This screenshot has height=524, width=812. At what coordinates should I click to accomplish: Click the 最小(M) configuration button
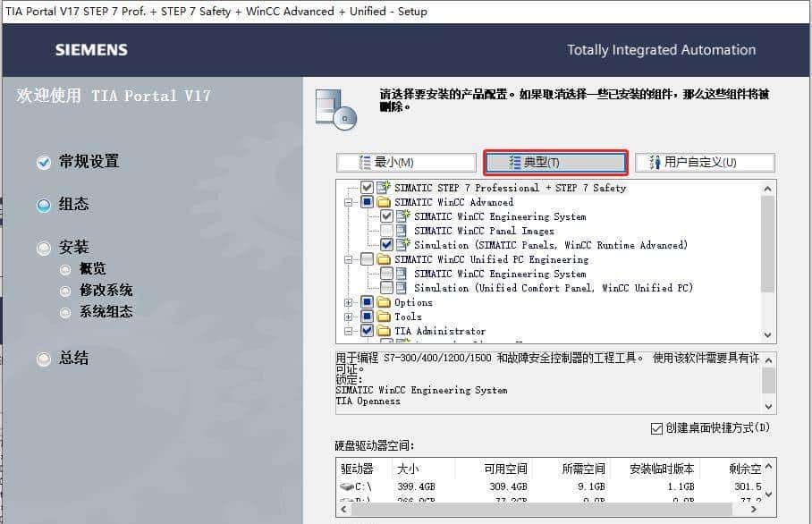point(406,162)
